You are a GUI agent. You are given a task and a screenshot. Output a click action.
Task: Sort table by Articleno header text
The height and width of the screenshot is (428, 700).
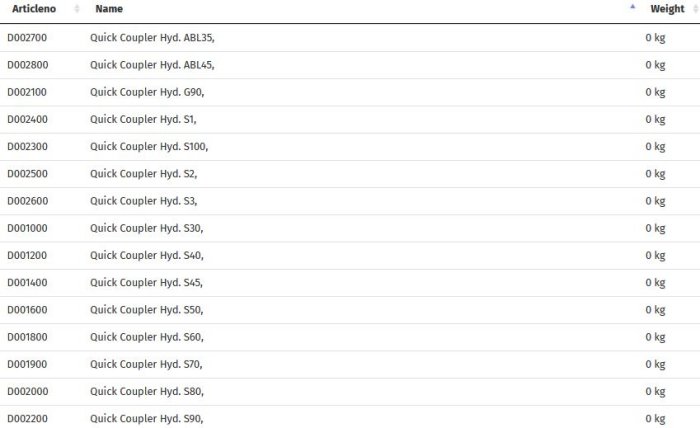pos(34,9)
